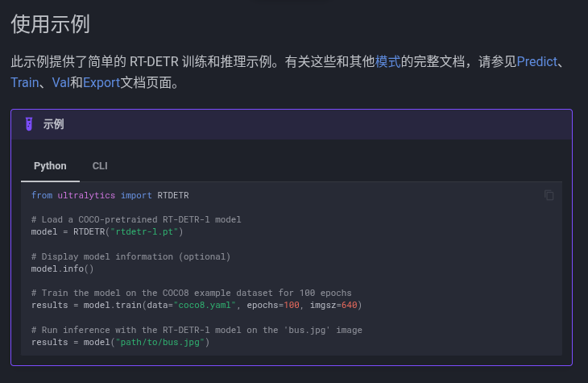Click the line 'model.info()'
The height and width of the screenshot is (383, 588).
(x=62, y=269)
